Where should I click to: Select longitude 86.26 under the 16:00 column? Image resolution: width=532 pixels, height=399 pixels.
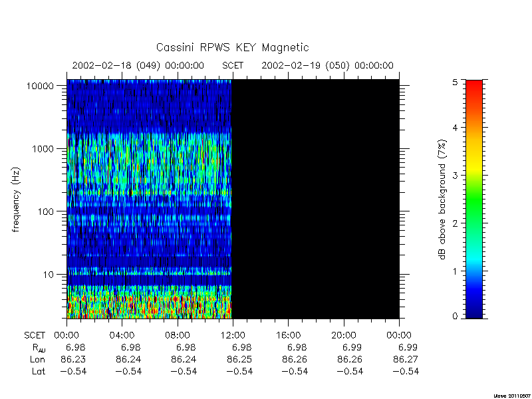coord(295,359)
